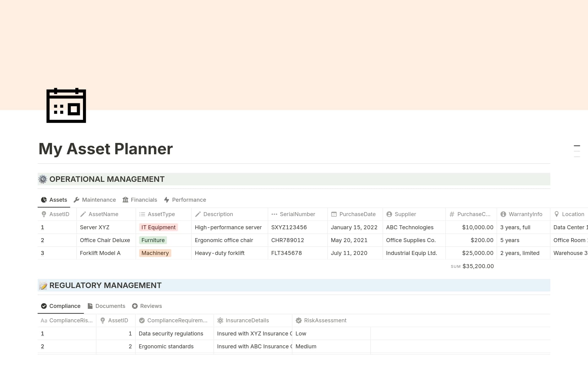588x367 pixels.
Task: Click the SUM total of $35,200.00
Action: pyautogui.click(x=478, y=266)
